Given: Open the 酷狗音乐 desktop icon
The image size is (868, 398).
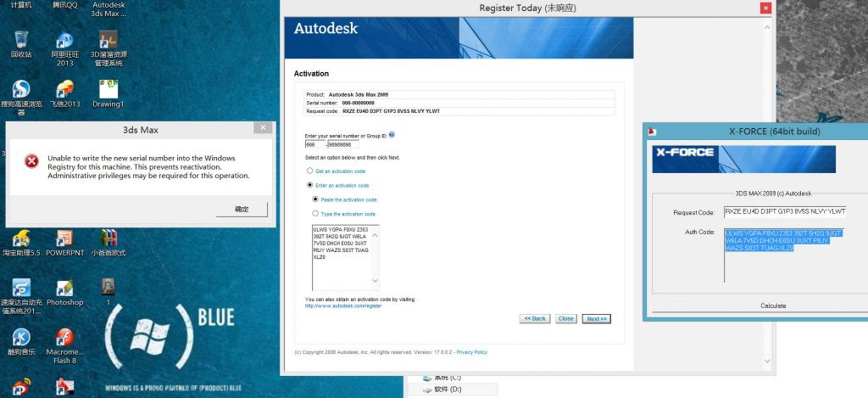Looking at the screenshot, I should (21, 337).
